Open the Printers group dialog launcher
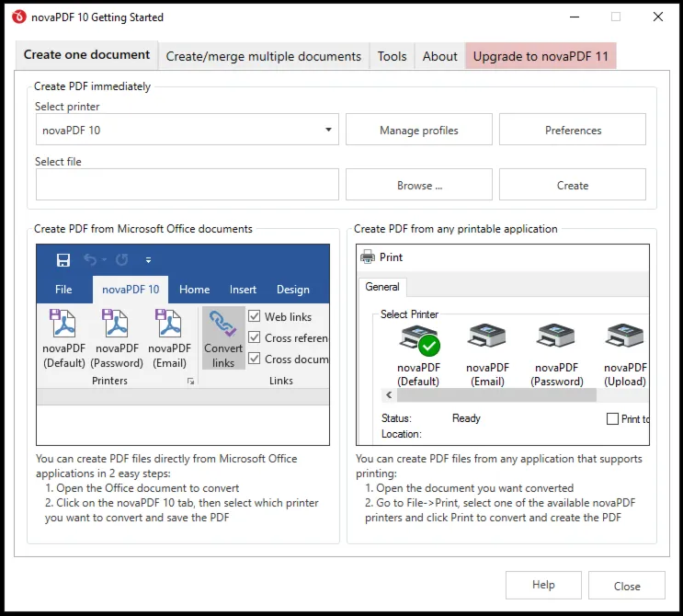 191,382
